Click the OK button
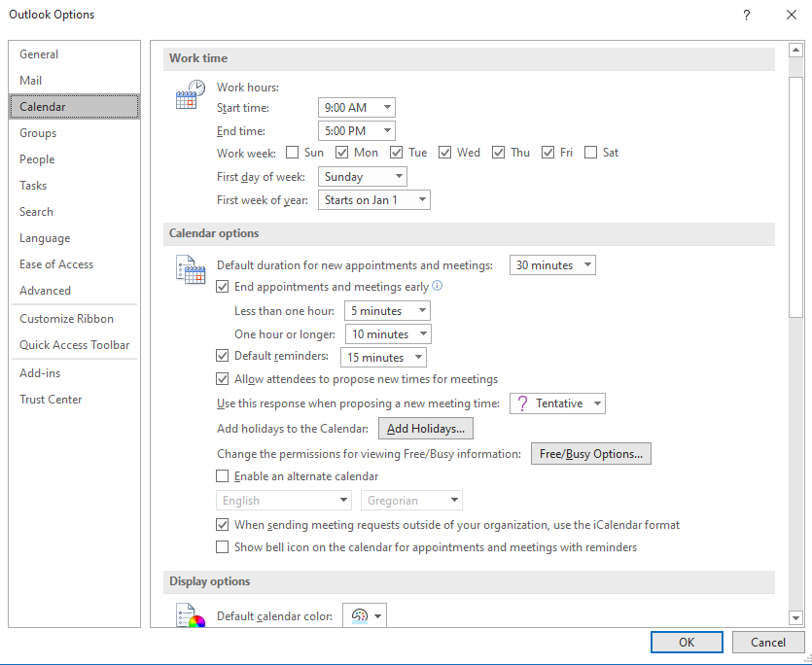The image size is (812, 665). click(687, 643)
